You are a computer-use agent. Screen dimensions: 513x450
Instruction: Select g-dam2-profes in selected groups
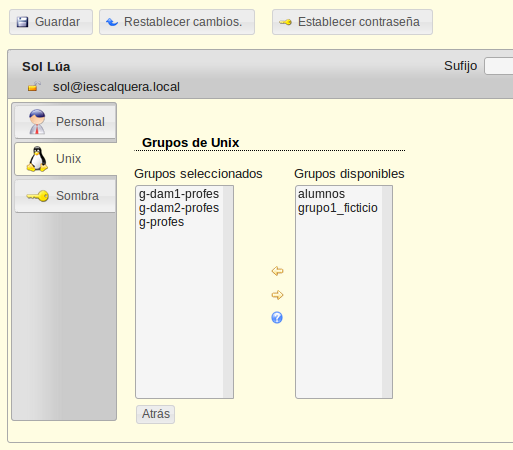[x=179, y=208]
